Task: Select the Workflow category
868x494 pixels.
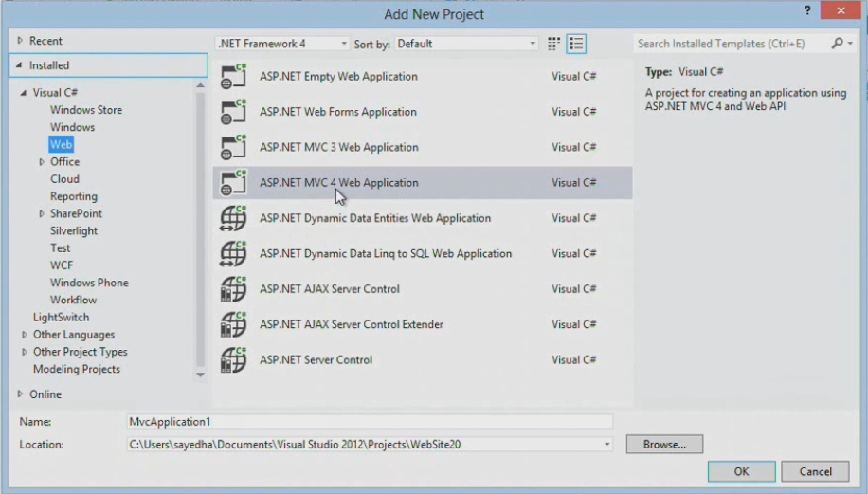Action: tap(73, 300)
